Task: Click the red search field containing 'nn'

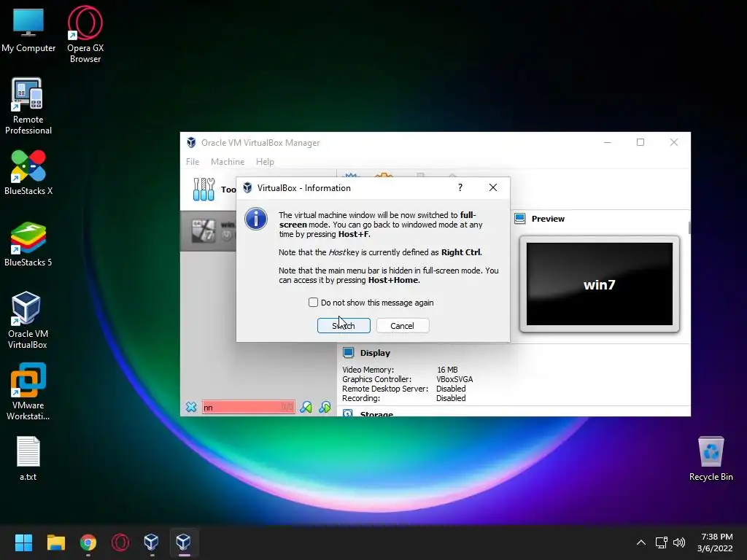Action: point(248,407)
